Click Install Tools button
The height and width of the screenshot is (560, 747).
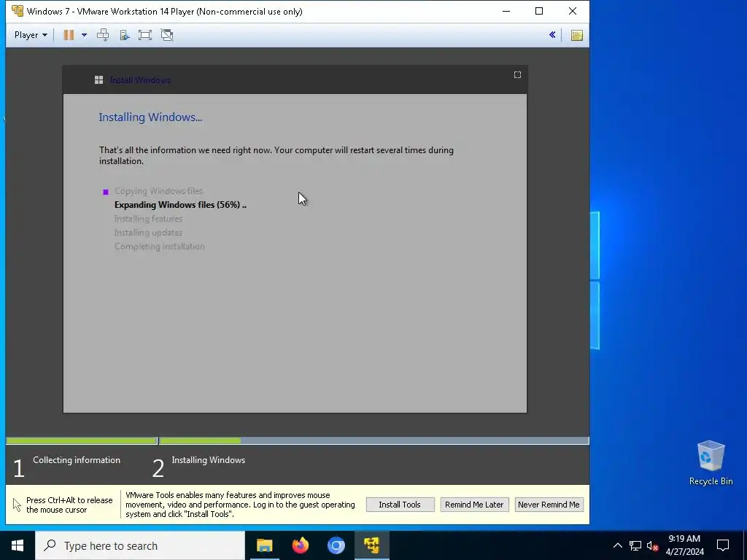point(400,505)
